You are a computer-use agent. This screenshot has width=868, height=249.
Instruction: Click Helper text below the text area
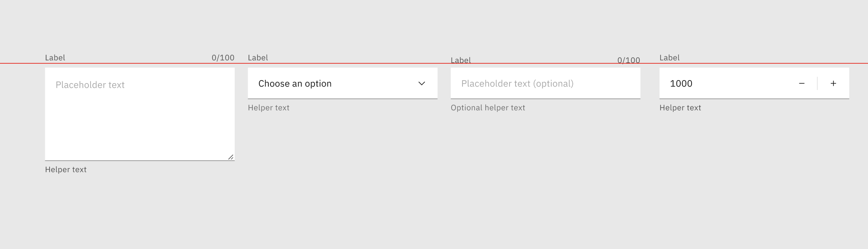coord(66,170)
